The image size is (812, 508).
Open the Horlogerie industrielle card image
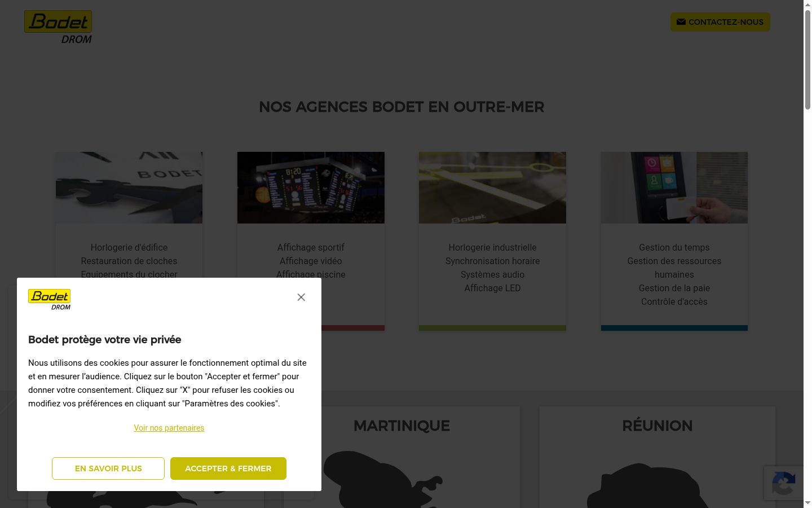(x=492, y=187)
